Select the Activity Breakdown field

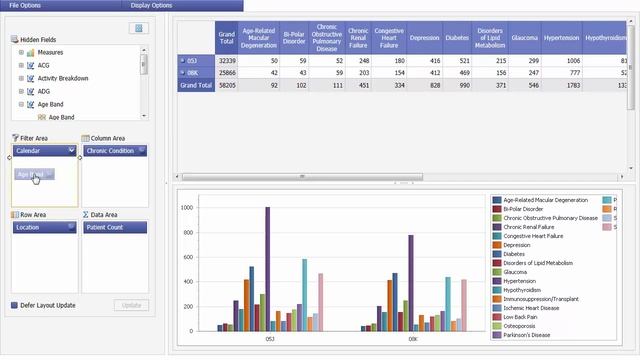tap(63, 78)
